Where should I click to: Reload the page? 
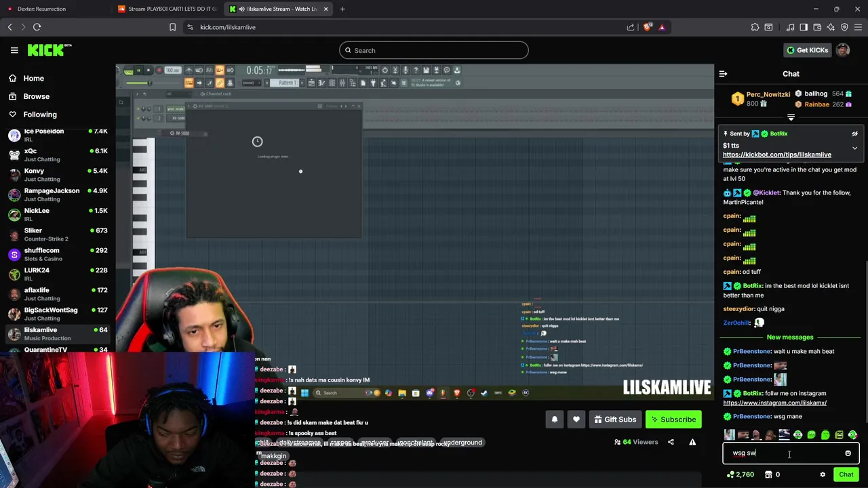37,27
